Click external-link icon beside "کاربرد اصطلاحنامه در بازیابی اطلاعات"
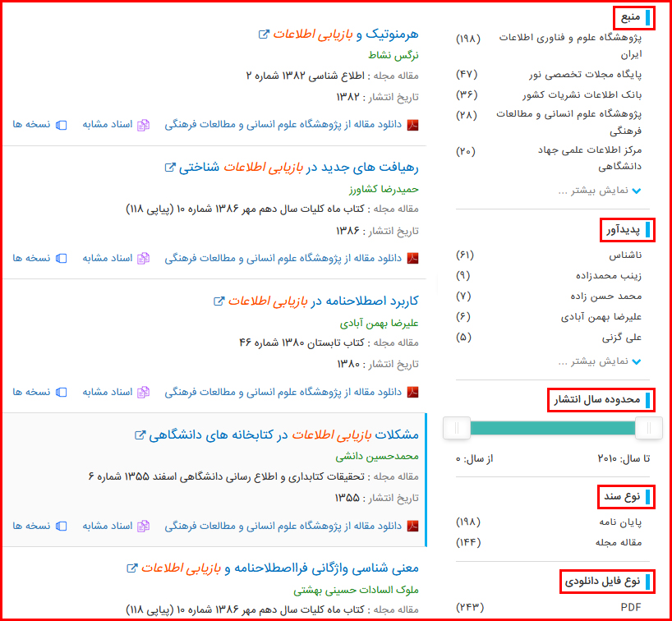 [x=219, y=301]
